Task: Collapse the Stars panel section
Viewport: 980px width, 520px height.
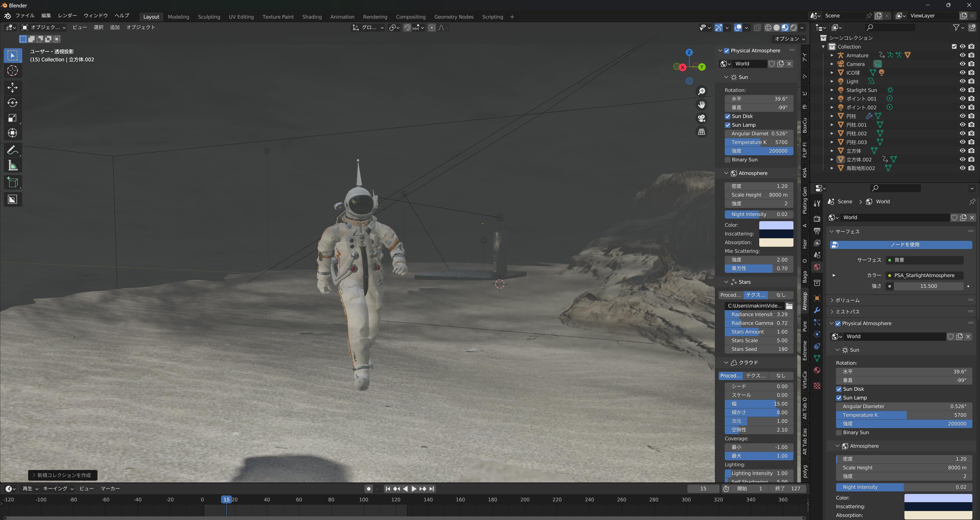Action: pyautogui.click(x=726, y=282)
